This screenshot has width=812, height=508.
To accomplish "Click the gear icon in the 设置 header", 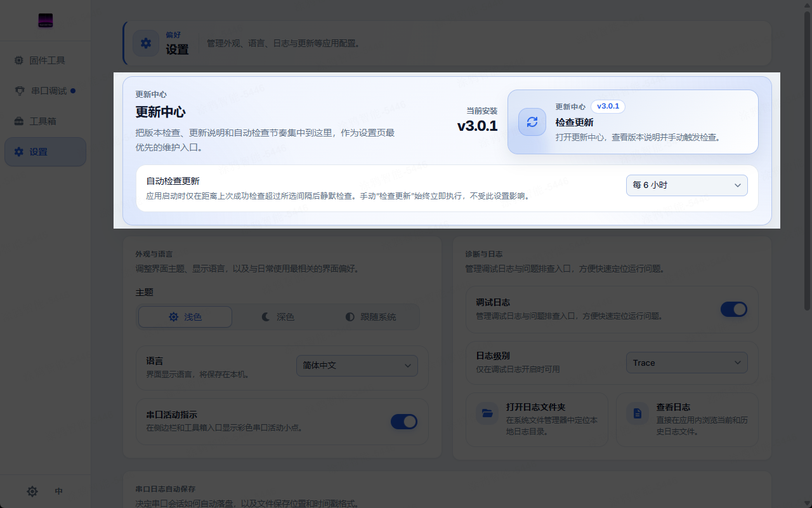I will (x=146, y=43).
